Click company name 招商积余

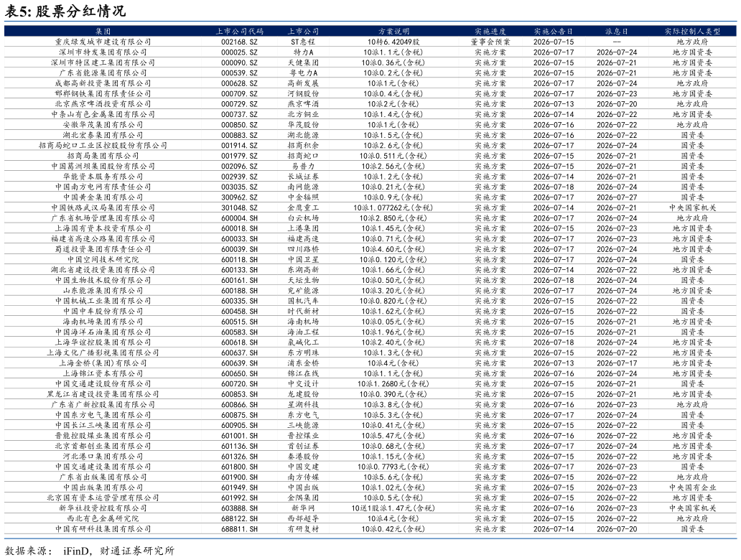coord(304,146)
